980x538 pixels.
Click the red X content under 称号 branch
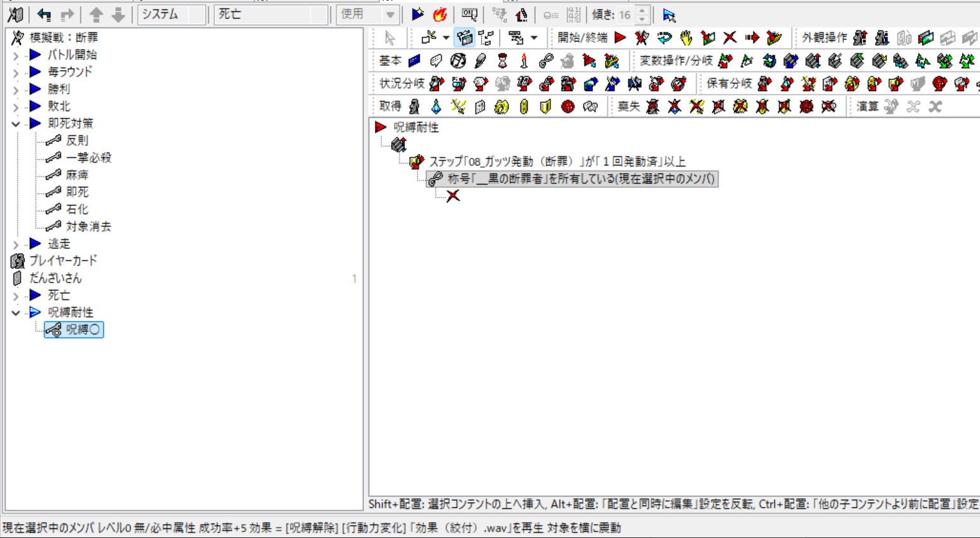(x=453, y=196)
